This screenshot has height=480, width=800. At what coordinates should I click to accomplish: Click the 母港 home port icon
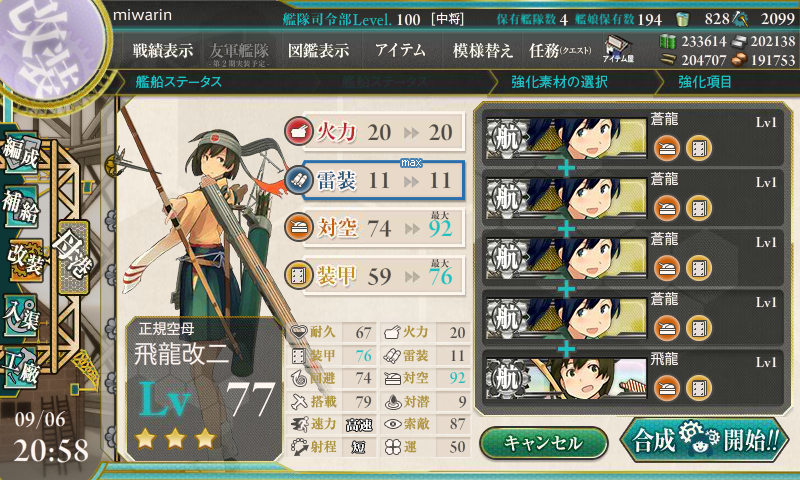coord(73,258)
